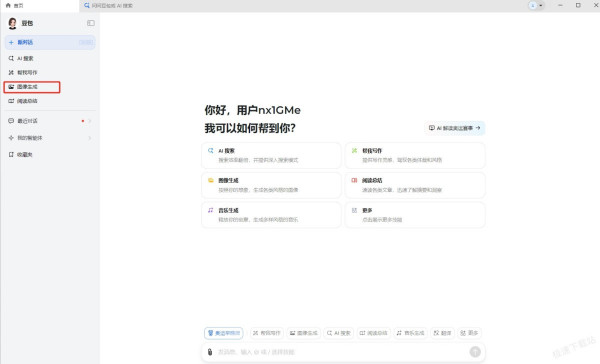Click the round send arrow button
Viewport: 600px width, 364px height.
pos(475,352)
